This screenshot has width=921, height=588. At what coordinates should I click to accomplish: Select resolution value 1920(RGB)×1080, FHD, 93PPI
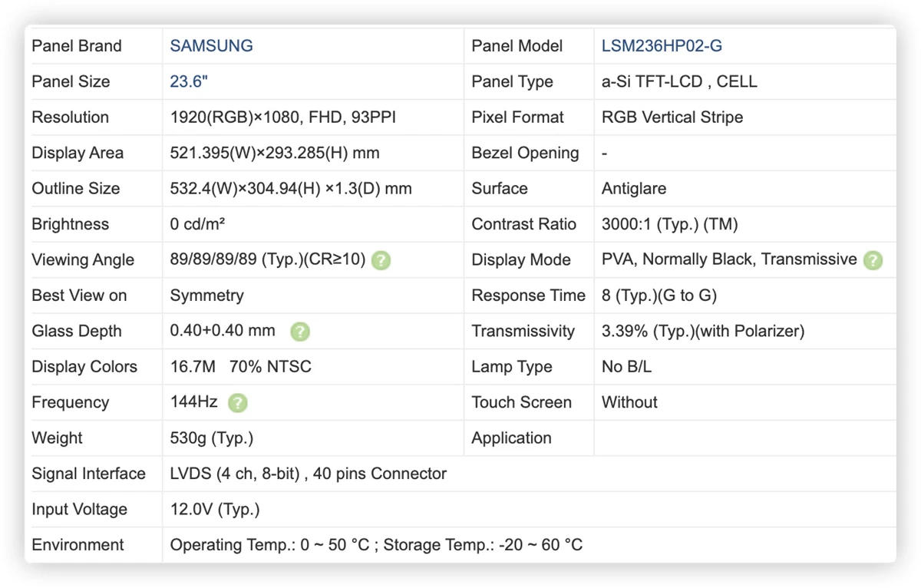[x=283, y=117]
